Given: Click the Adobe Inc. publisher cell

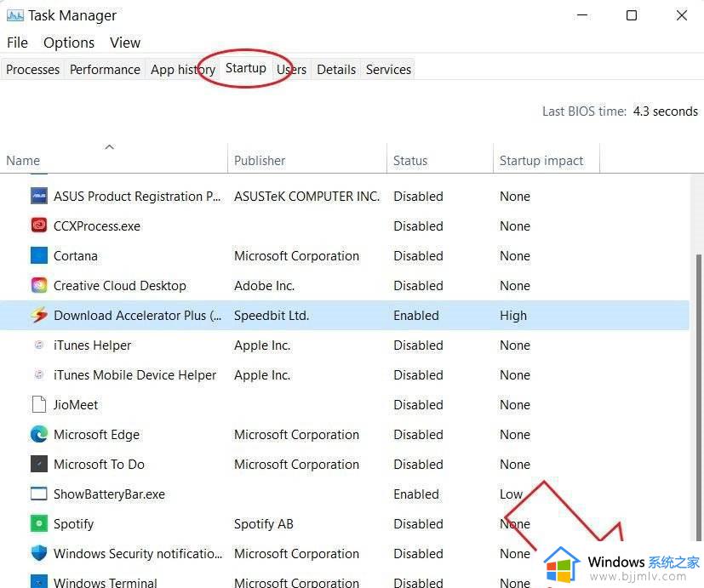Looking at the screenshot, I should 264,285.
